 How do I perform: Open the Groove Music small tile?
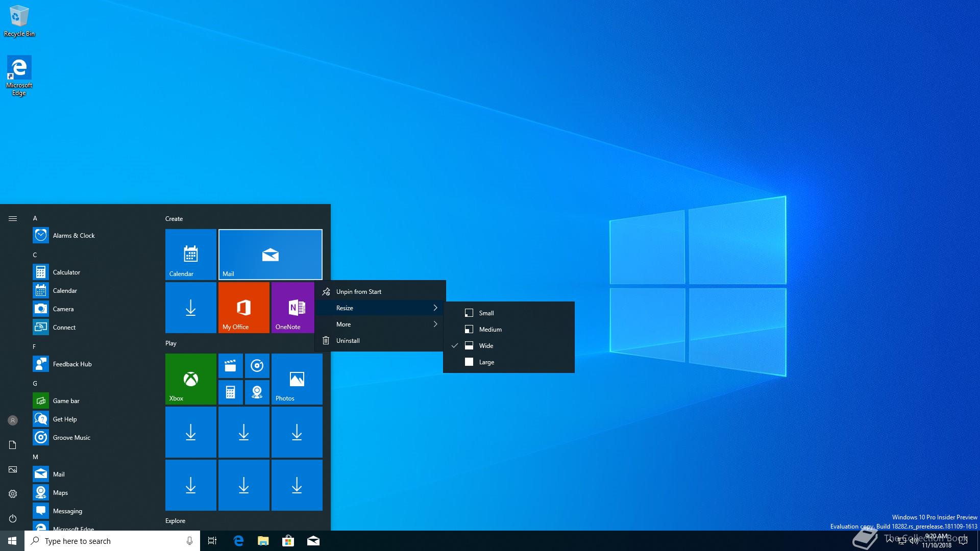pos(257,366)
